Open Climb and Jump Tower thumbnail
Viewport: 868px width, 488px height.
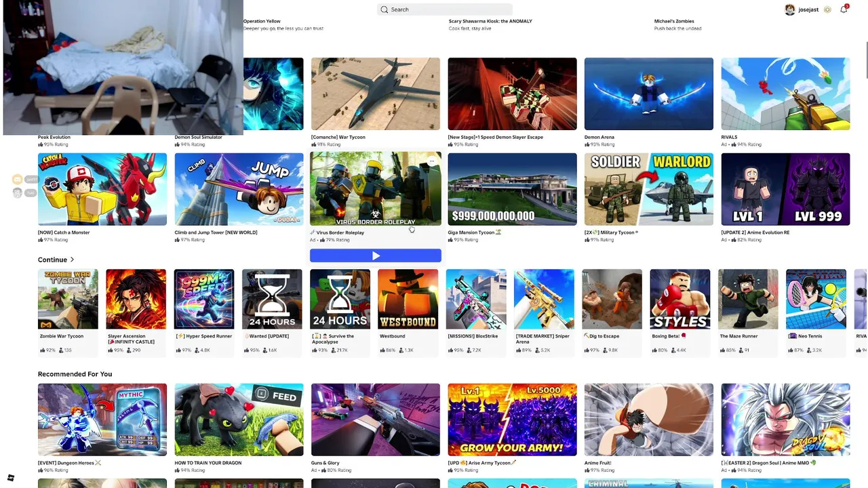coord(239,189)
